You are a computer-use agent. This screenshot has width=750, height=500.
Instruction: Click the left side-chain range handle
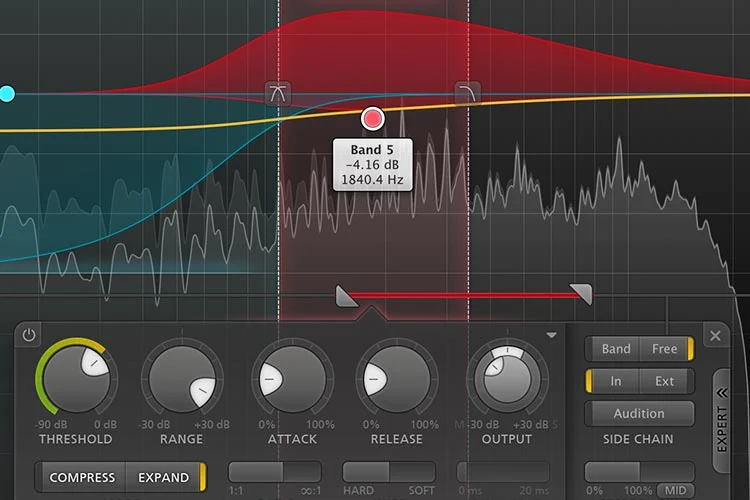(346, 296)
